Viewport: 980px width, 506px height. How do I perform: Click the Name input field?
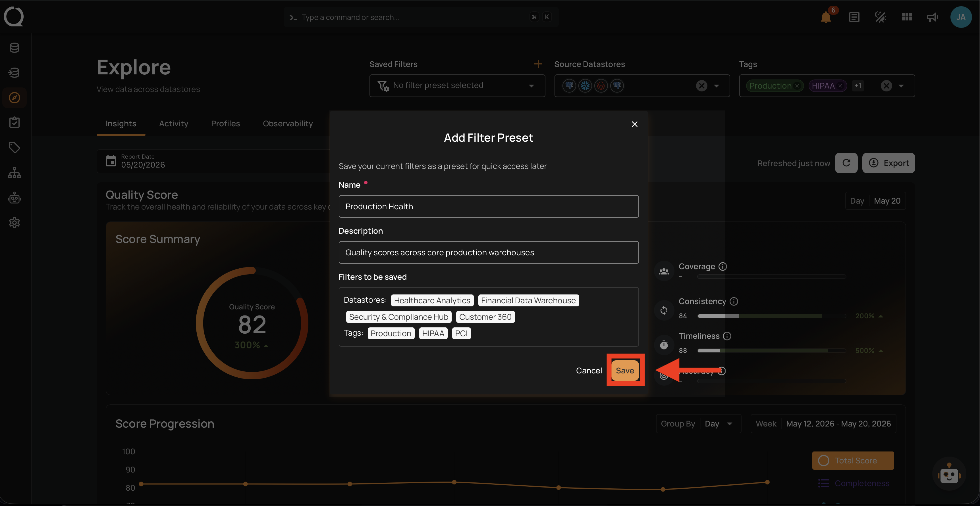click(x=489, y=206)
